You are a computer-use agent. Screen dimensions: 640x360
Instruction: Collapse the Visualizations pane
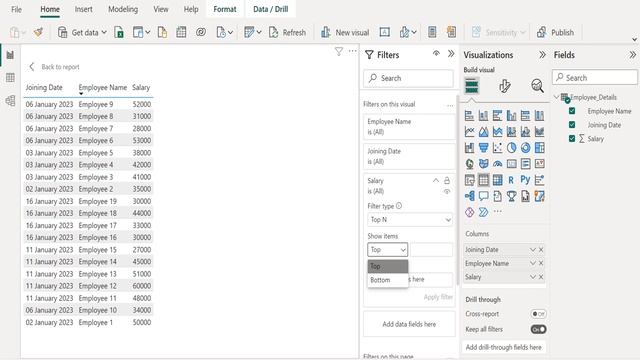click(542, 55)
